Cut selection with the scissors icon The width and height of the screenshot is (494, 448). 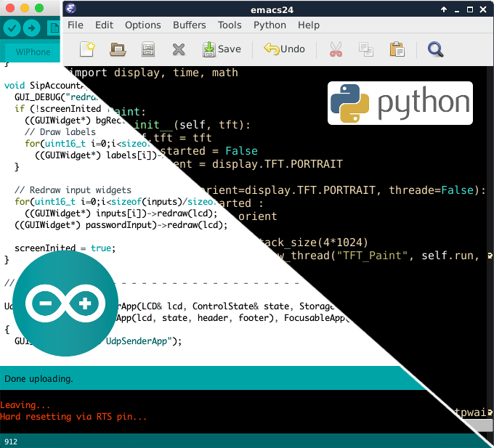(336, 49)
